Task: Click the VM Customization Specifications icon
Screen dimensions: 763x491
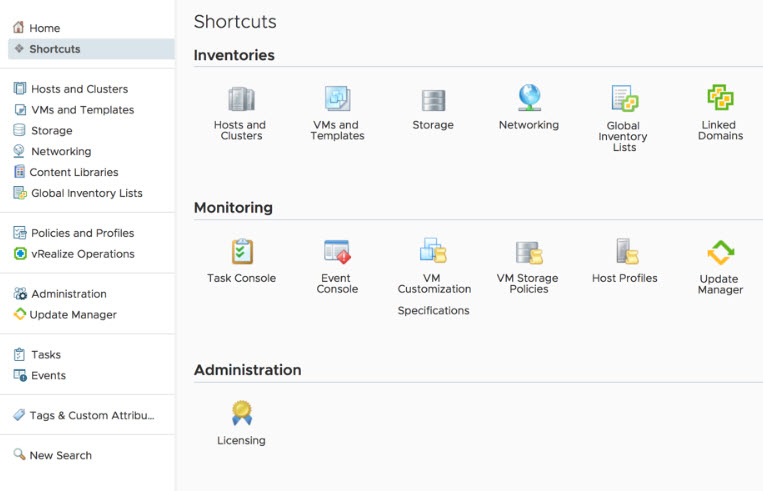Action: click(433, 251)
